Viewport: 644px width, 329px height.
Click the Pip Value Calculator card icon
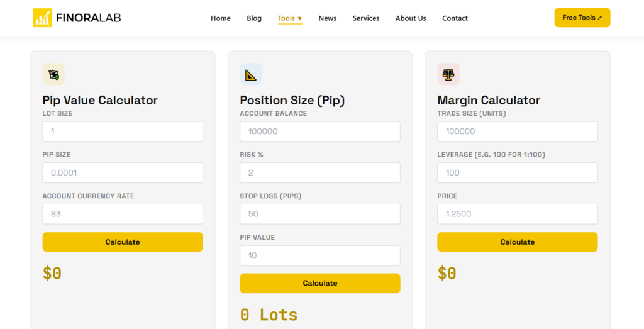click(x=53, y=74)
